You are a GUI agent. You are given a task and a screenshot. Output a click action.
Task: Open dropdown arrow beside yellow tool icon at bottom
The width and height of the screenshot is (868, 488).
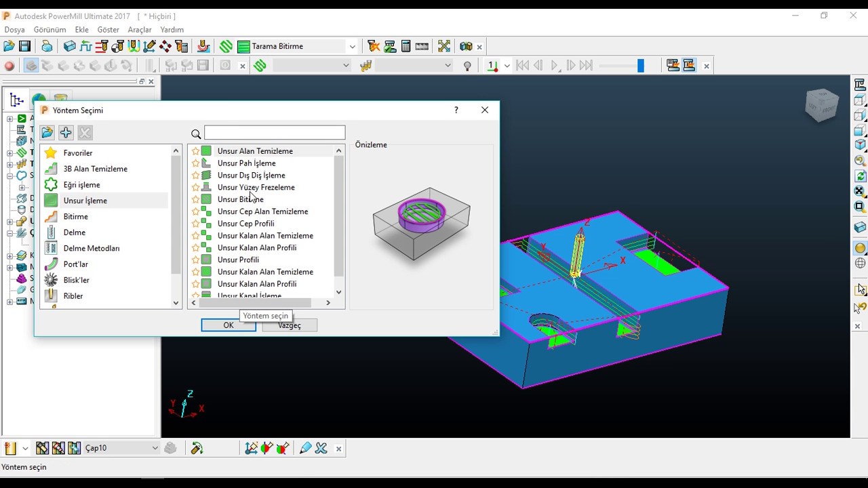pos(25,448)
